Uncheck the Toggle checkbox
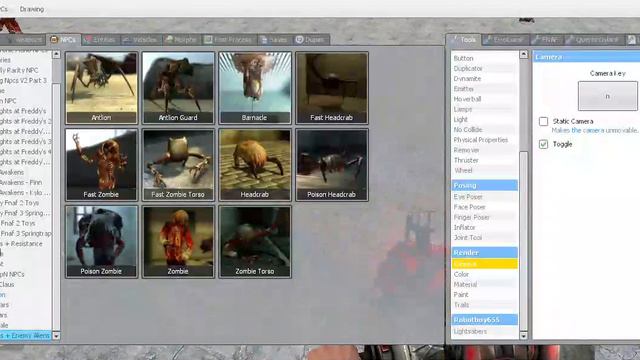This screenshot has height=360, width=640. (543, 144)
